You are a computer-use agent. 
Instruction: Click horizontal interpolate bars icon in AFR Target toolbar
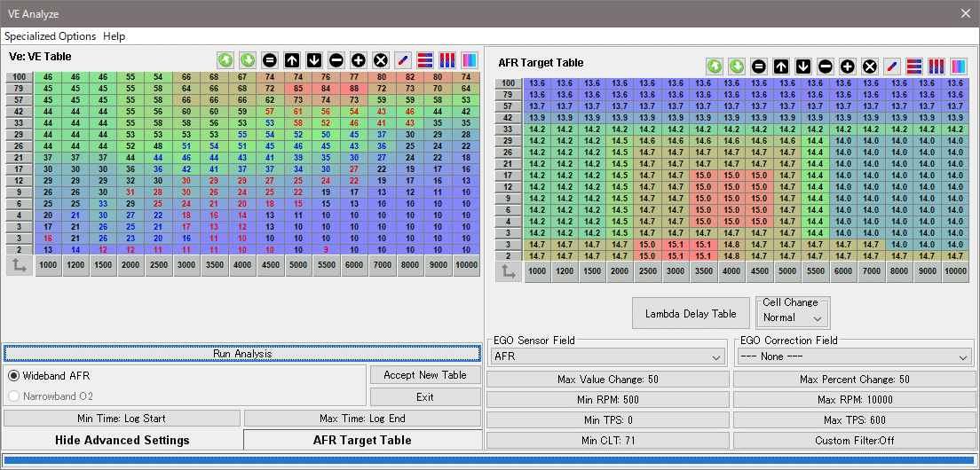tap(914, 67)
